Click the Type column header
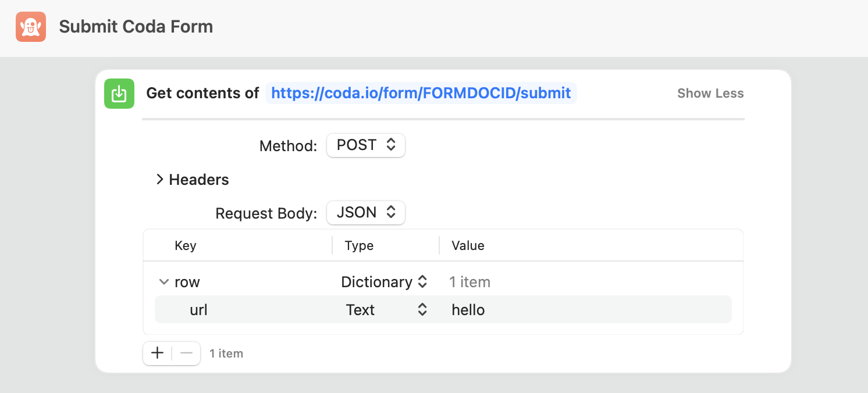Viewport: 868px width, 393px height. tap(359, 245)
